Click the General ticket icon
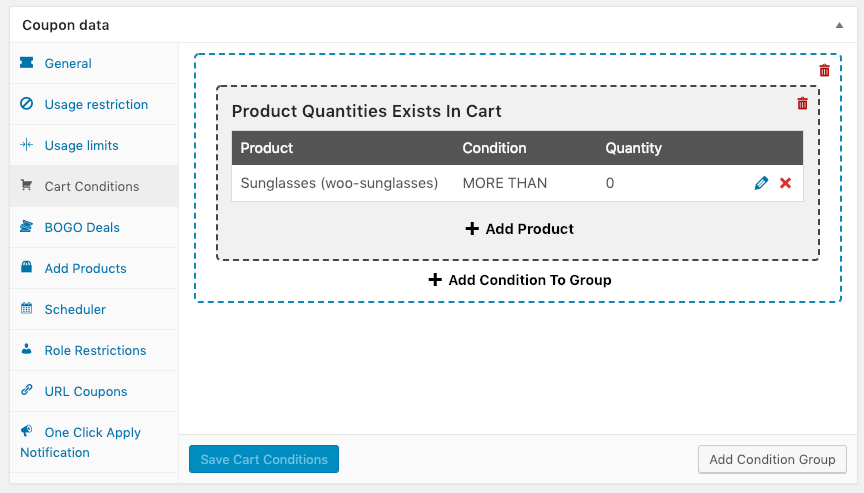This screenshot has width=864, height=493. [27, 63]
